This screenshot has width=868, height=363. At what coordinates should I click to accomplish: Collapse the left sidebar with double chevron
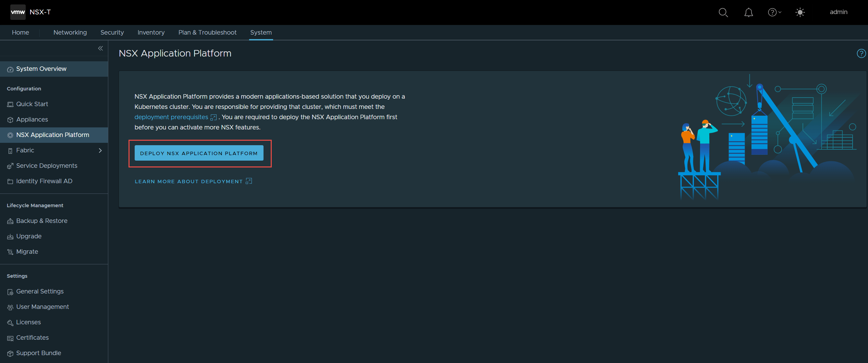100,48
